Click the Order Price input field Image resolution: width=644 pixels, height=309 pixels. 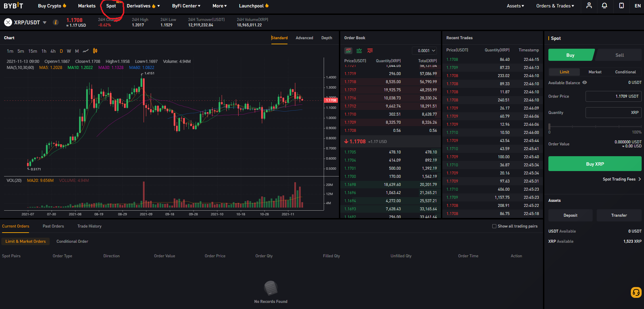613,96
